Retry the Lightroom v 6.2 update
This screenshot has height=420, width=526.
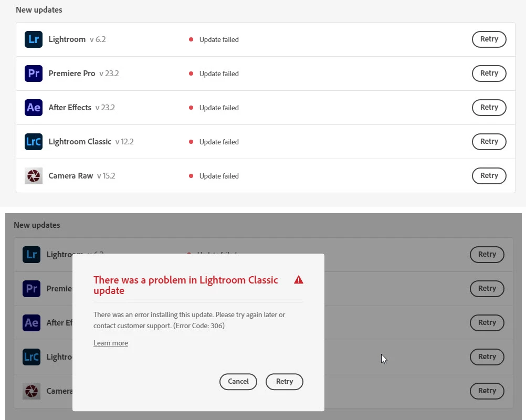pyautogui.click(x=489, y=39)
